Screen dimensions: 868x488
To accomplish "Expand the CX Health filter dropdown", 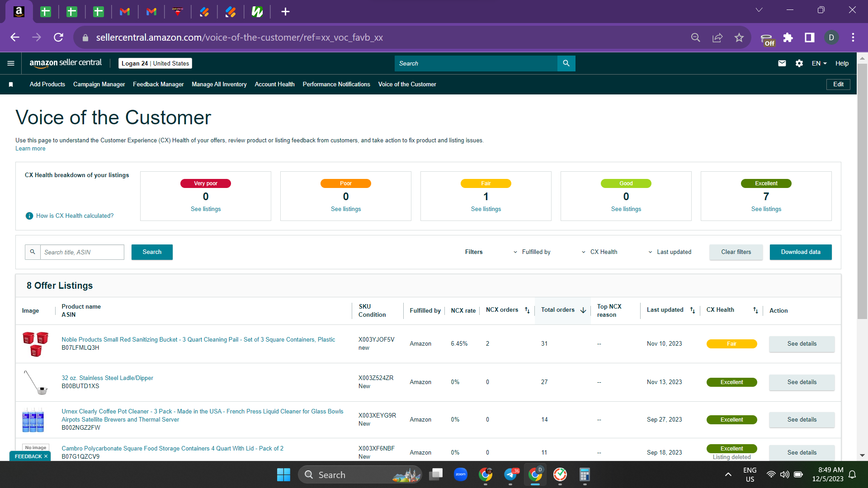I will pos(599,252).
